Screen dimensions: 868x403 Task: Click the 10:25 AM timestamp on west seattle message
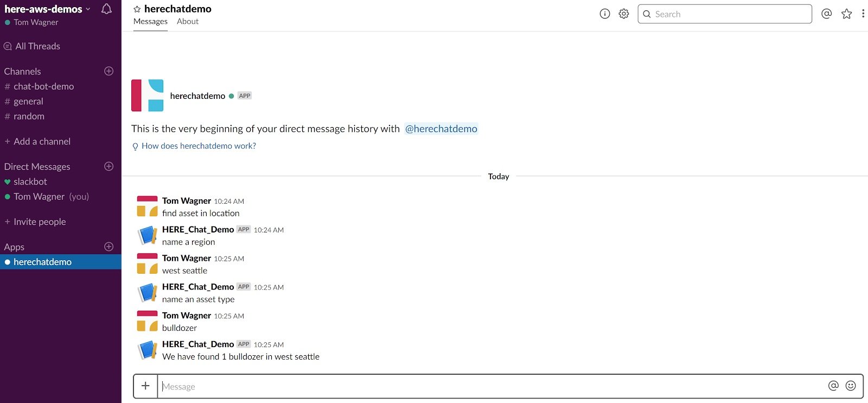click(x=229, y=259)
